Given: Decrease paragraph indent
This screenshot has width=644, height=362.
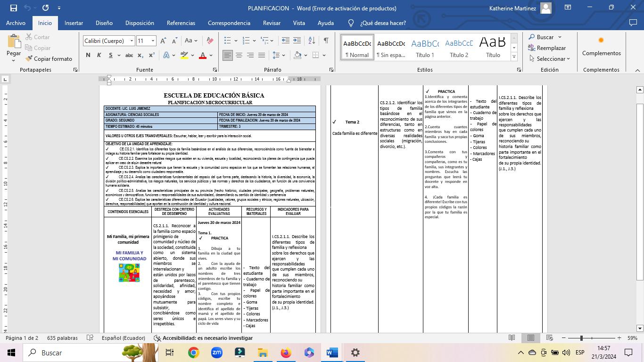Looking at the screenshot, I should (286, 41).
